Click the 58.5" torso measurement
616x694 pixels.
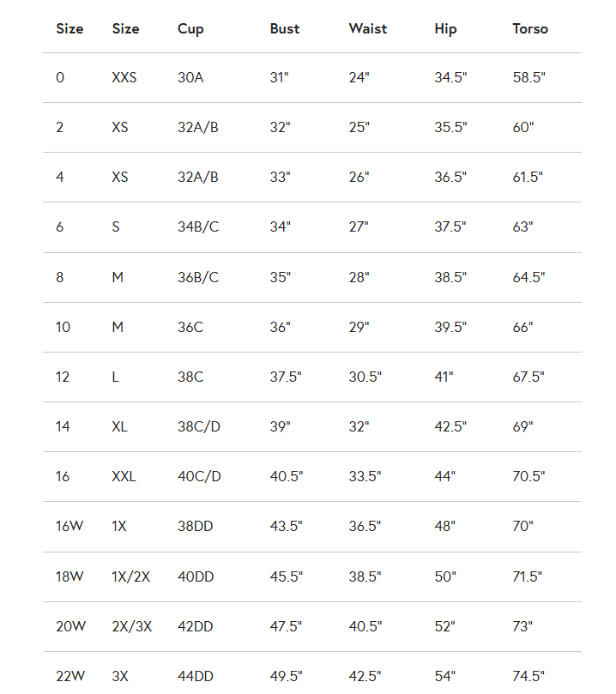click(x=529, y=77)
